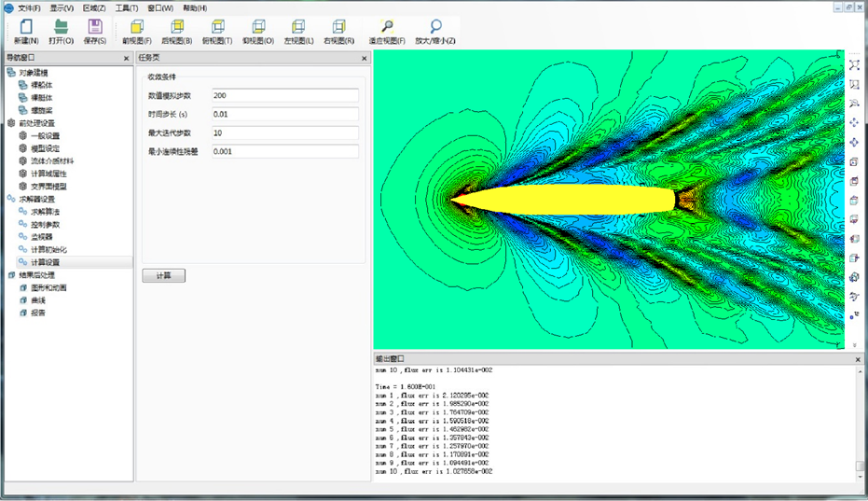Click the 'num 10, flux err is 1.027858e-002' line
Image resolution: width=868 pixels, height=501 pixels.
point(434,472)
